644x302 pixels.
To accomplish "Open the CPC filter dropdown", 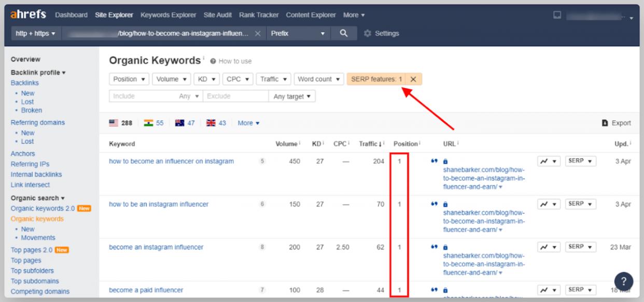I will (x=237, y=79).
